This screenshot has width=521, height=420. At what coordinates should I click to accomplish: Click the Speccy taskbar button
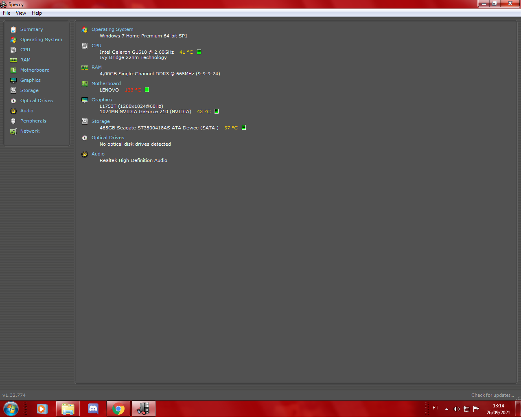(144, 409)
